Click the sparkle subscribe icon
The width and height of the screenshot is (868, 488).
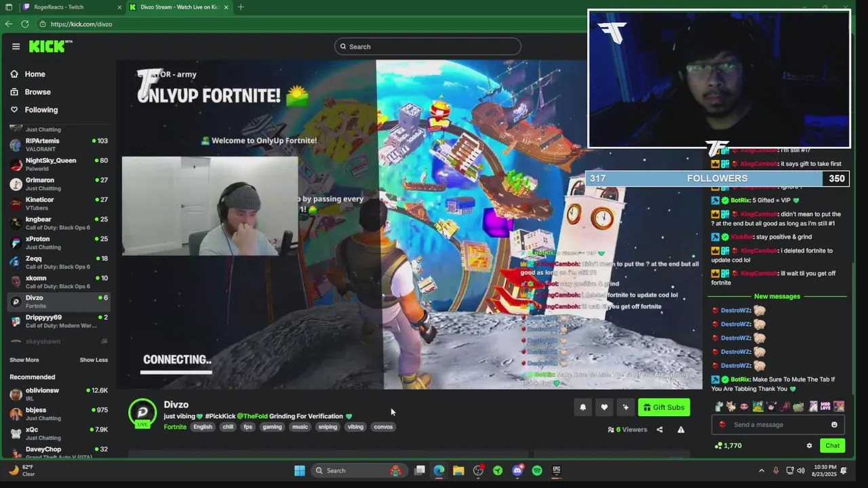626,407
